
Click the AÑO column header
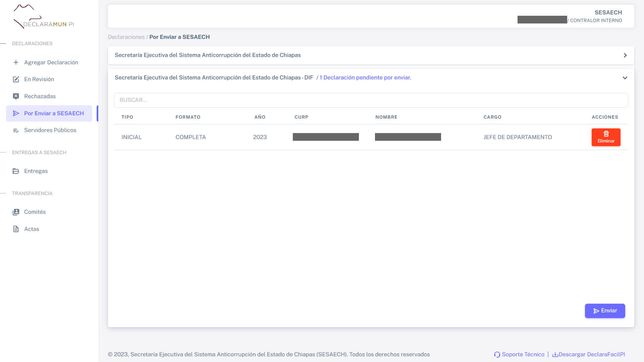pos(260,117)
